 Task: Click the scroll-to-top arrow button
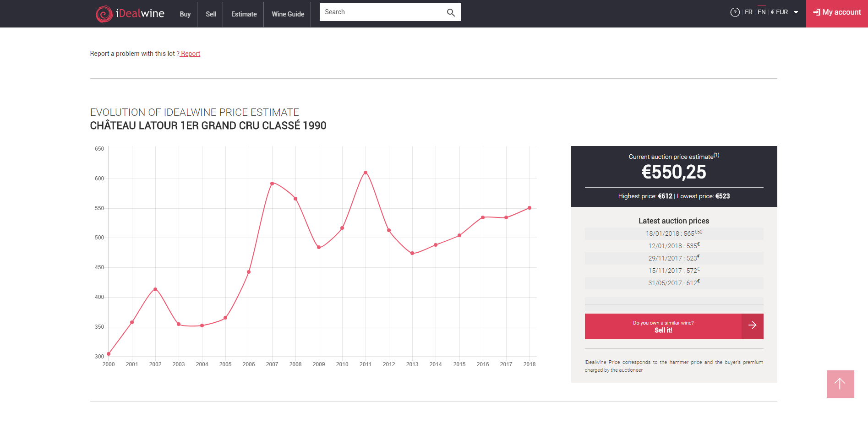[x=840, y=384]
